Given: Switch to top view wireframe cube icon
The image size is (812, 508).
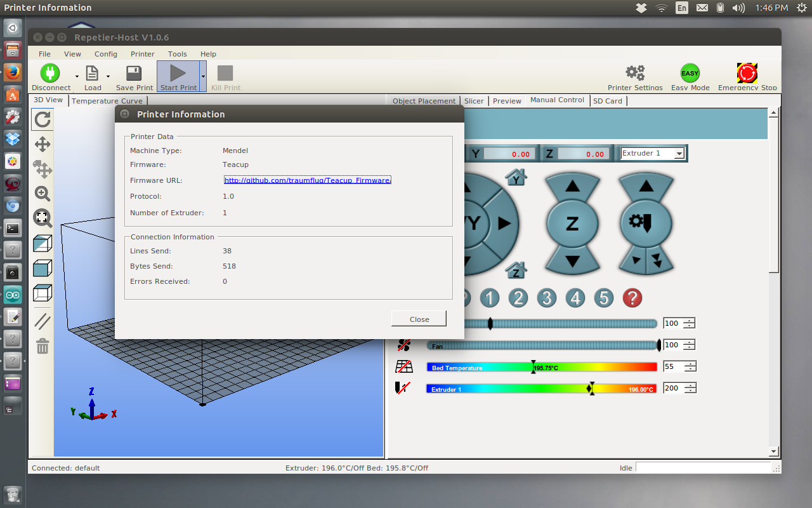Looking at the screenshot, I should 43,293.
